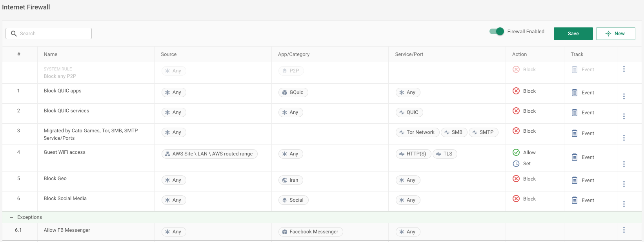Open the kebab menu for Guest WiFi access
Viewport: 644px width, 242px height.
(x=624, y=164)
